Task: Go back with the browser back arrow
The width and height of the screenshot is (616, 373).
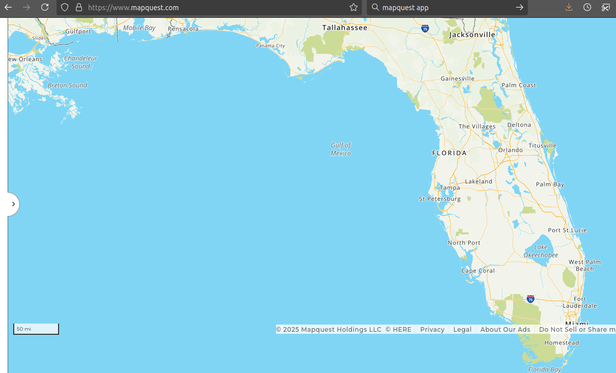Action: click(8, 7)
